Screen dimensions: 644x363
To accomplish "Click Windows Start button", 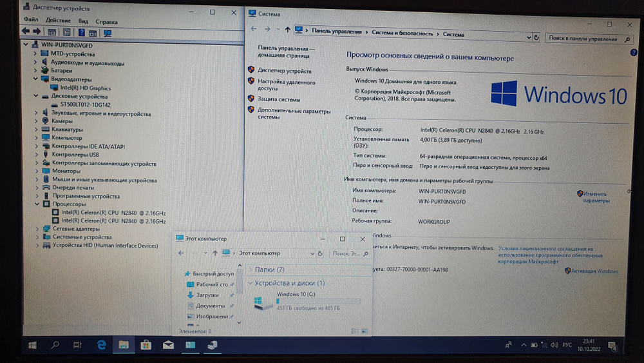I will 32,345.
